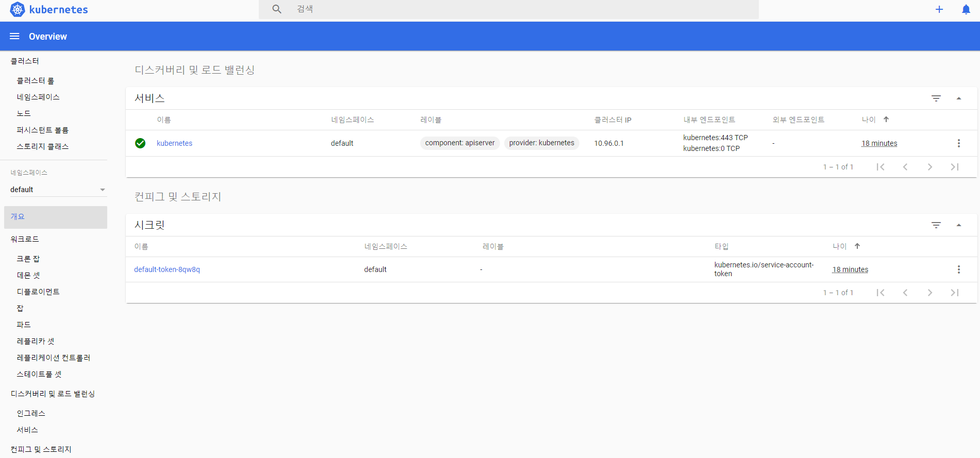The width and height of the screenshot is (980, 458).
Task: Click 클러스터 IP column header
Action: pos(613,120)
